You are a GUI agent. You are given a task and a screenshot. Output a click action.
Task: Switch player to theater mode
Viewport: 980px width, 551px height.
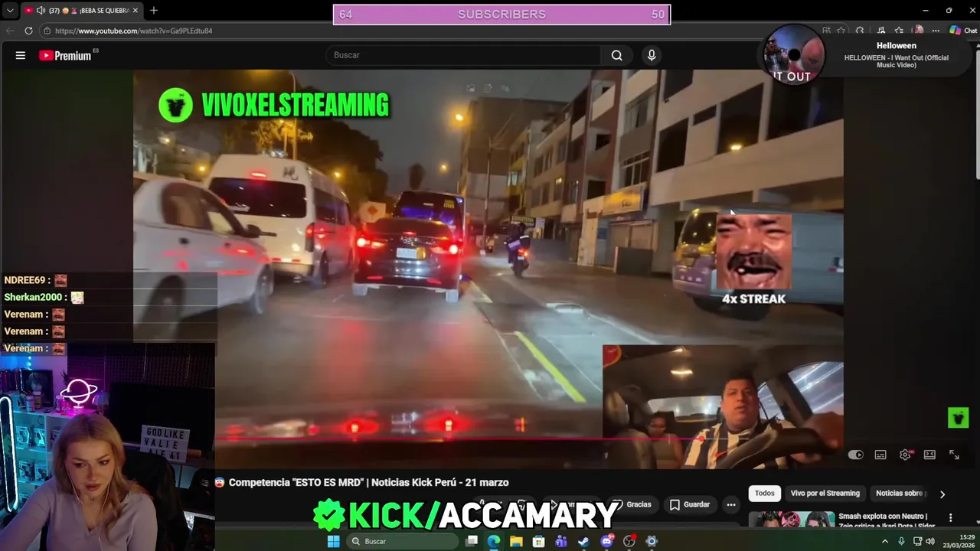pyautogui.click(x=929, y=455)
